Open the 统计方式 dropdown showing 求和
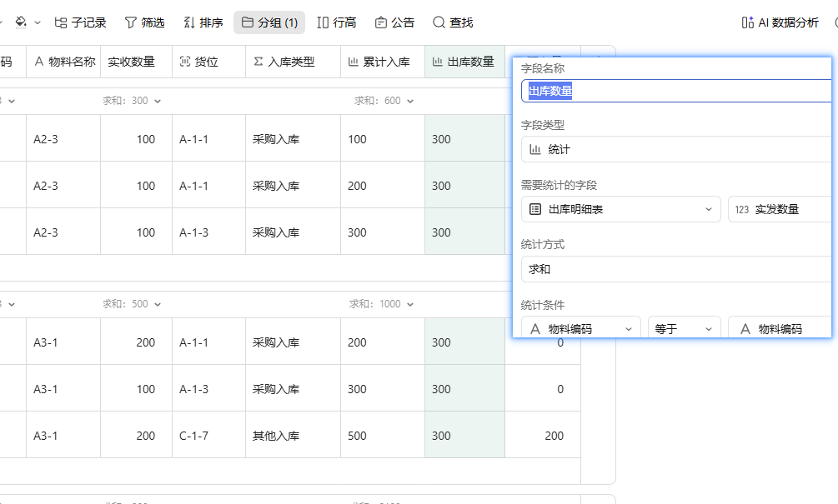This screenshot has width=838, height=504. click(676, 269)
